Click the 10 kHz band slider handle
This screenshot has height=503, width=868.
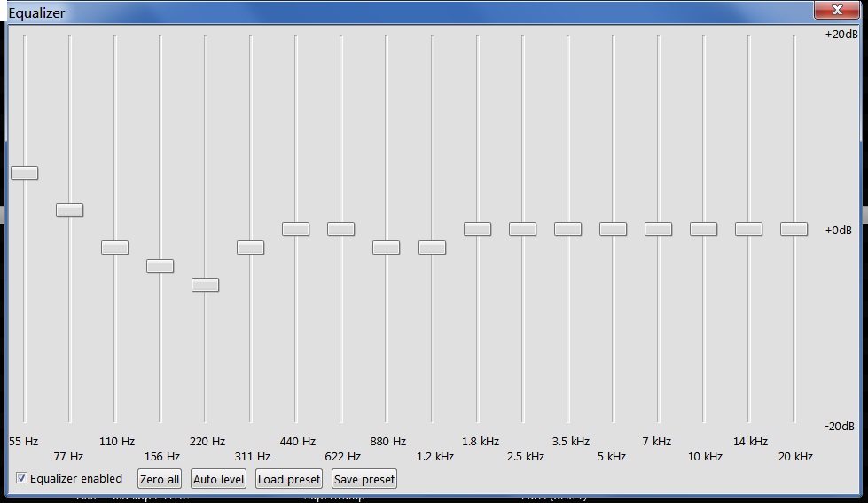pyautogui.click(x=704, y=229)
